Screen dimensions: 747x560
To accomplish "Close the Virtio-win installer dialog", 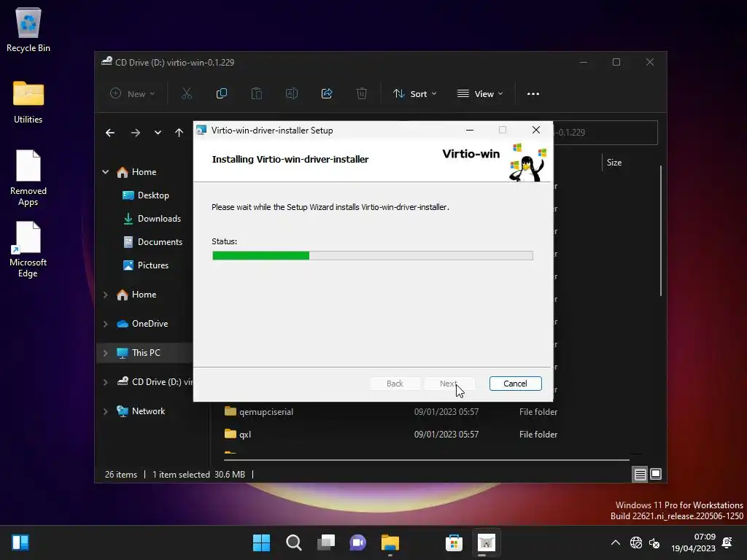I will point(536,130).
